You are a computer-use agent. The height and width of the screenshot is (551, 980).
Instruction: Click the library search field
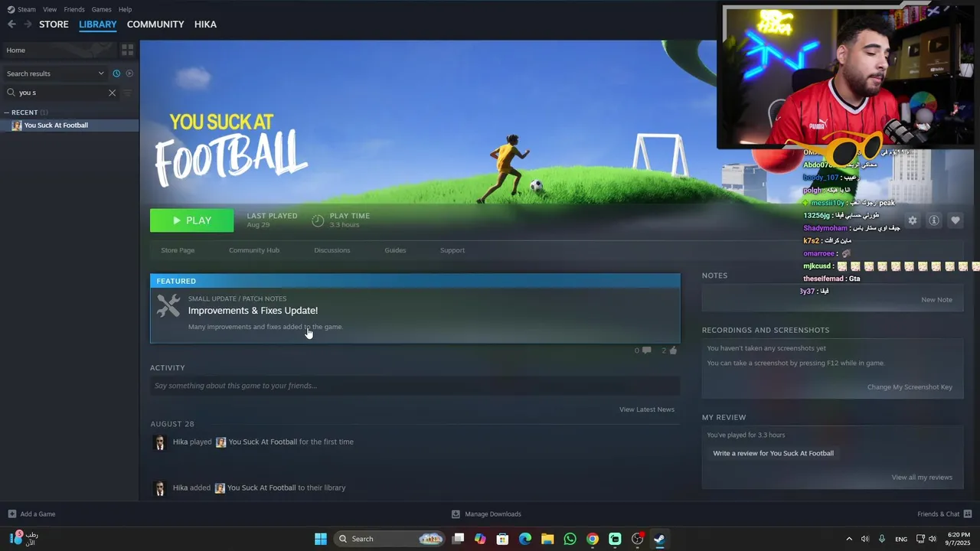point(61,93)
